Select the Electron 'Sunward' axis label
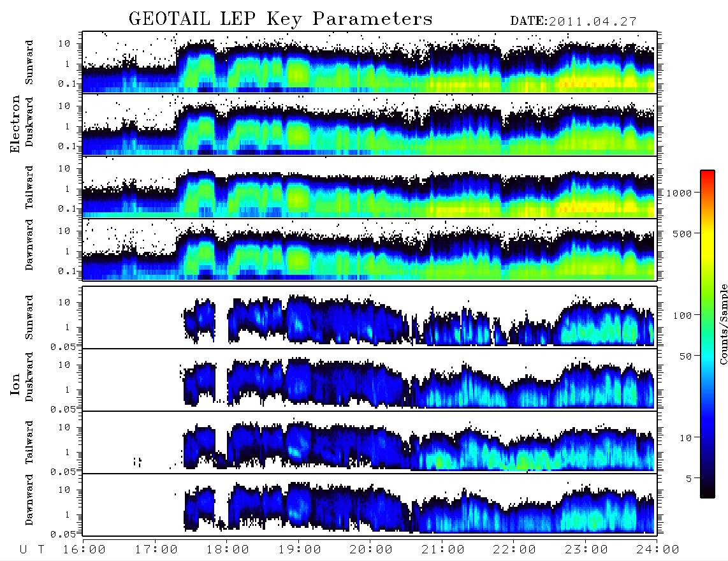This screenshot has width=728, height=561. 29,62
